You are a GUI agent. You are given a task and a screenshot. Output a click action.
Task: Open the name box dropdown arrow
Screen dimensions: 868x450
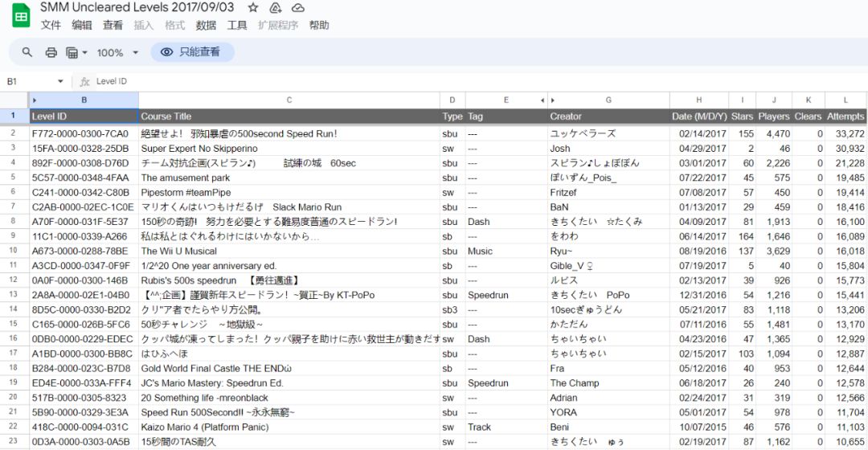60,81
